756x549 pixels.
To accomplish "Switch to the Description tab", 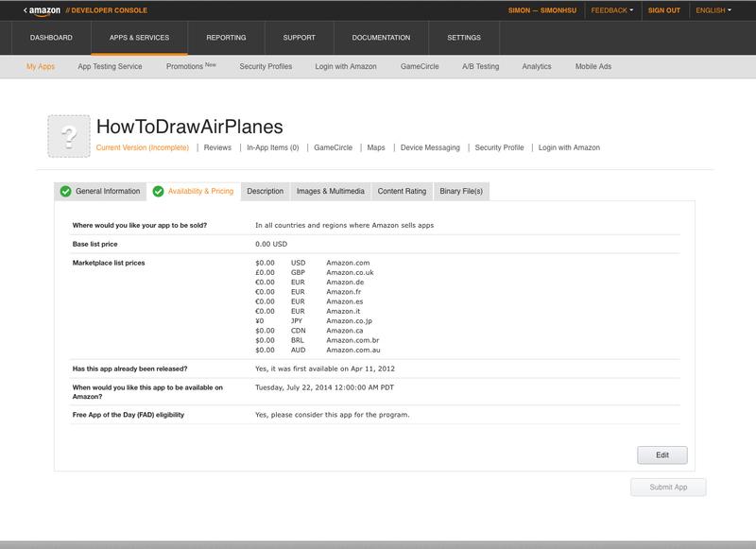I will (266, 192).
